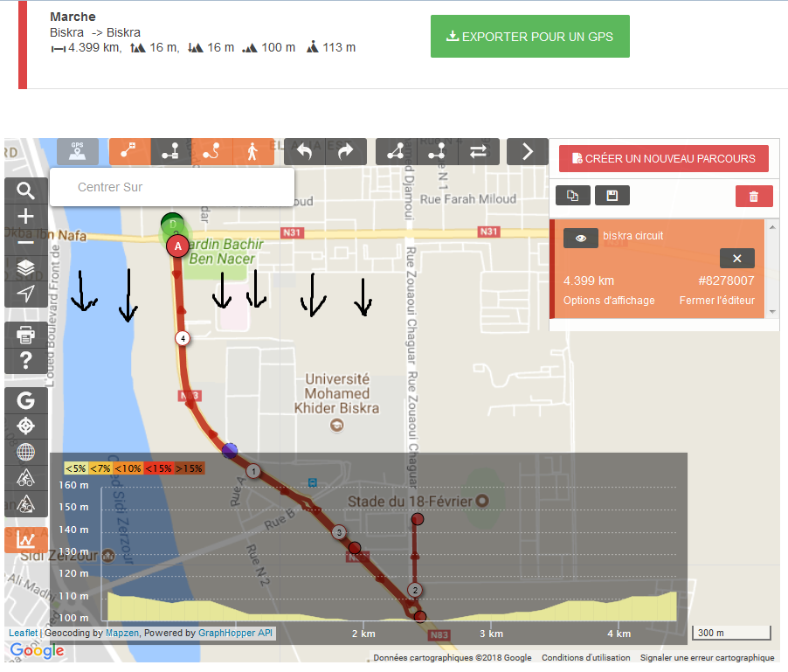
Task: Reverse the route direction with the swap arrows
Action: tap(479, 151)
